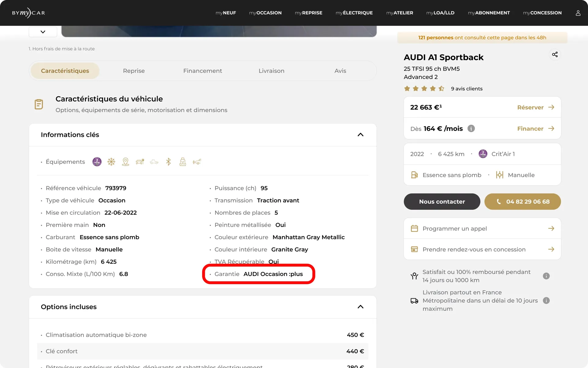This screenshot has height=368, width=588.
Task: Click the Hors frais de mise à la route footnote
Action: (x=62, y=49)
